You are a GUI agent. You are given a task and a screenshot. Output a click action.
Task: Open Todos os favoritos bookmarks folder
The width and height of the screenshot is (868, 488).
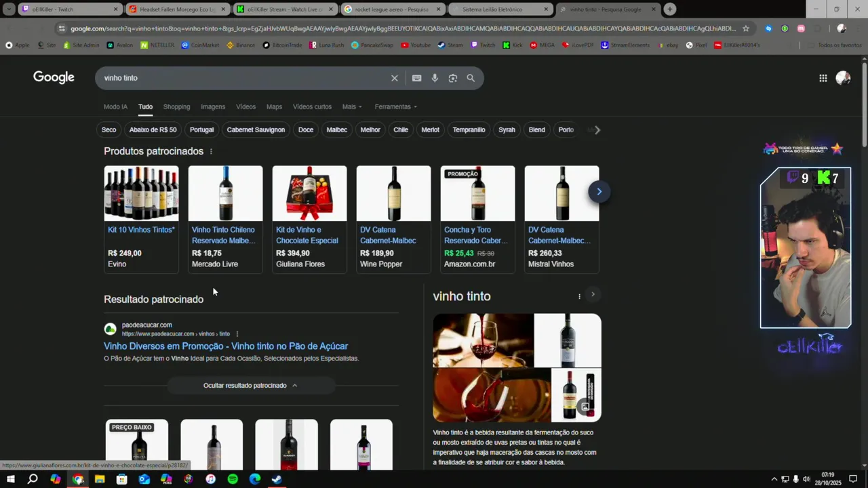click(x=834, y=45)
